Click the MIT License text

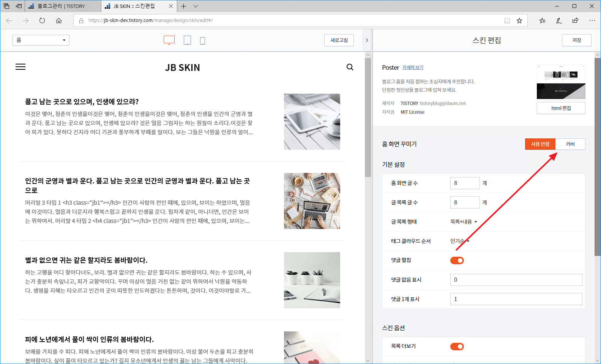(412, 112)
